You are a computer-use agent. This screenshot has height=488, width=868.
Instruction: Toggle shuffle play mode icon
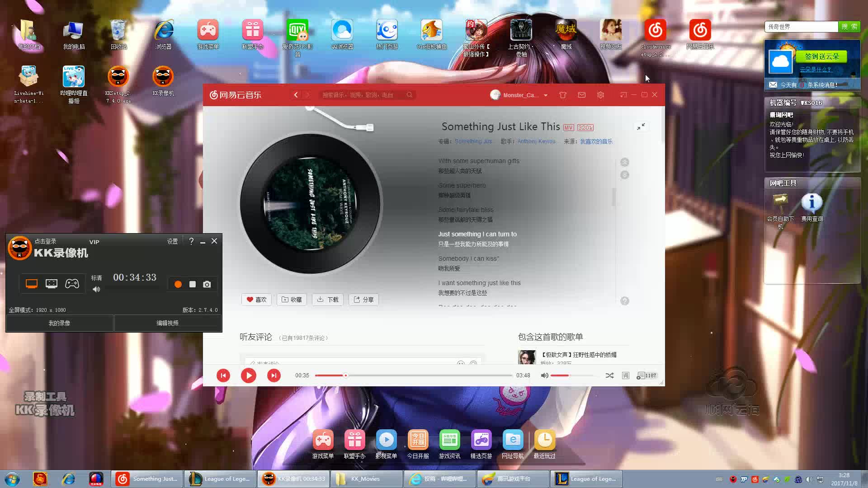click(609, 375)
